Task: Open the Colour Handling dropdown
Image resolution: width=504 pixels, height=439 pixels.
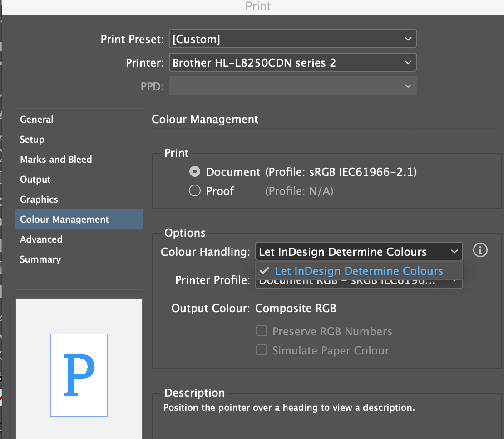Action: click(359, 251)
